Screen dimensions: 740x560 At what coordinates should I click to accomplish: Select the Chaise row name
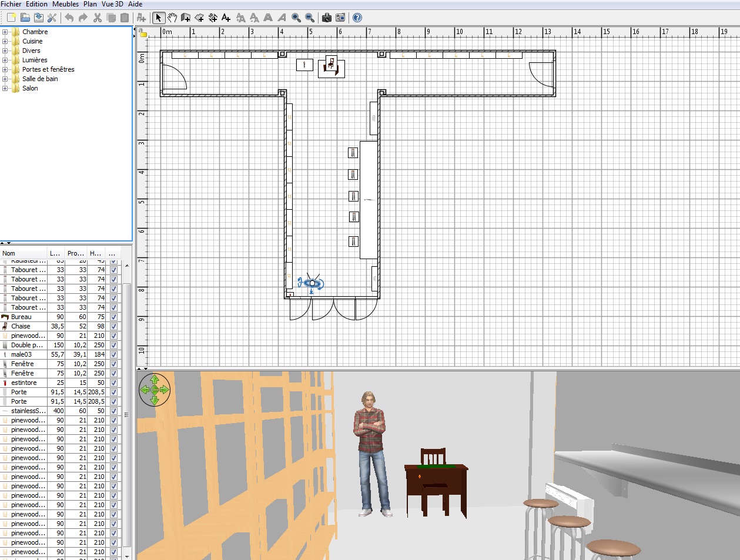[21, 326]
